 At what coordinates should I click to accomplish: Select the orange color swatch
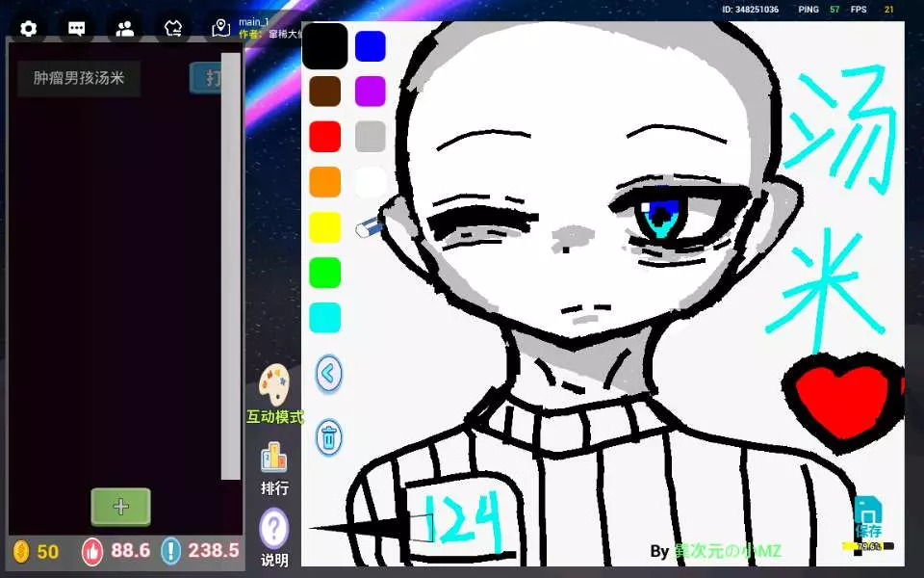tap(324, 182)
